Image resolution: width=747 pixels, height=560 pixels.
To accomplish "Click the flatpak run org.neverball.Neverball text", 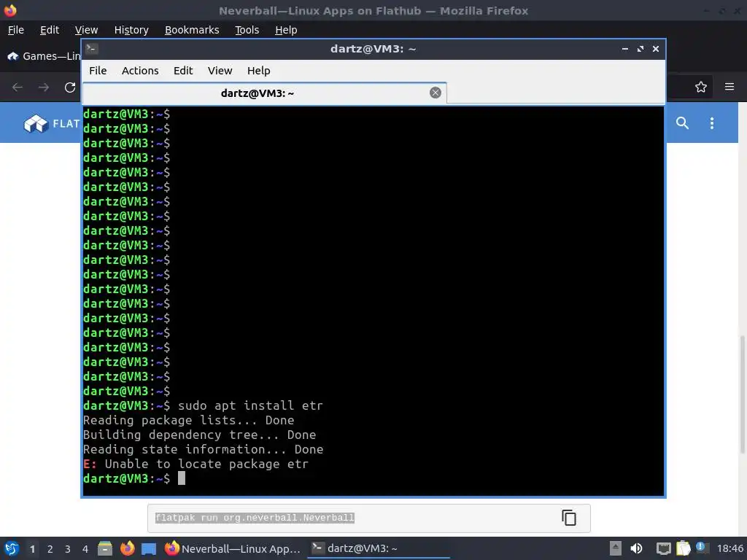I will coord(255,518).
